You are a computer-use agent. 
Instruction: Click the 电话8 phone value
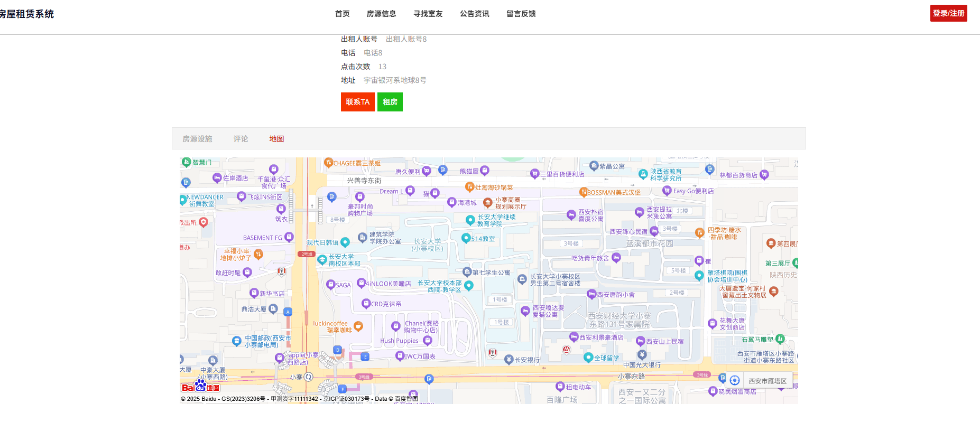pyautogui.click(x=373, y=53)
